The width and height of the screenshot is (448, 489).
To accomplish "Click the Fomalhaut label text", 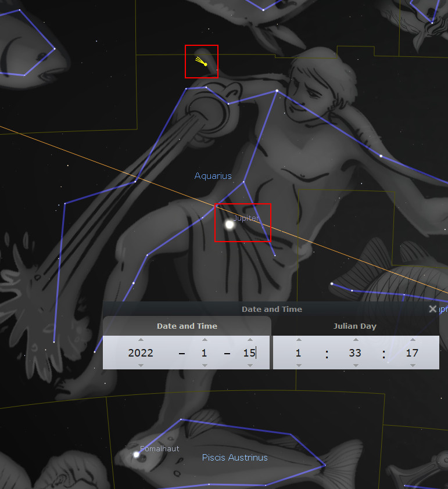I will 159,449.
